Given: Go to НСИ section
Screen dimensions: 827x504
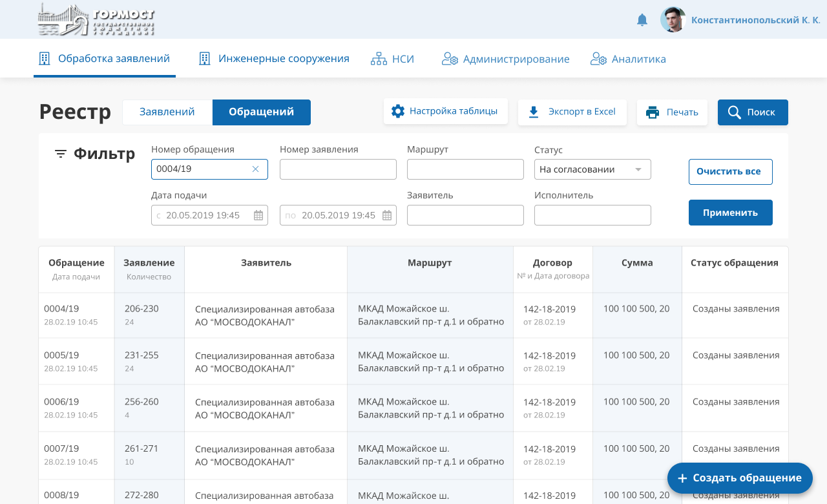Looking at the screenshot, I should (392, 59).
